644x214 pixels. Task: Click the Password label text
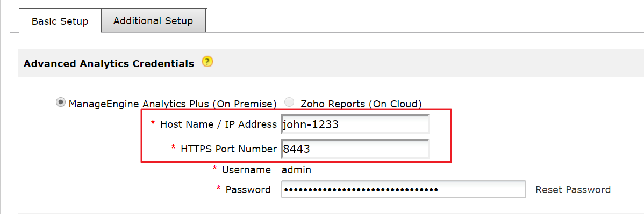pyautogui.click(x=248, y=190)
